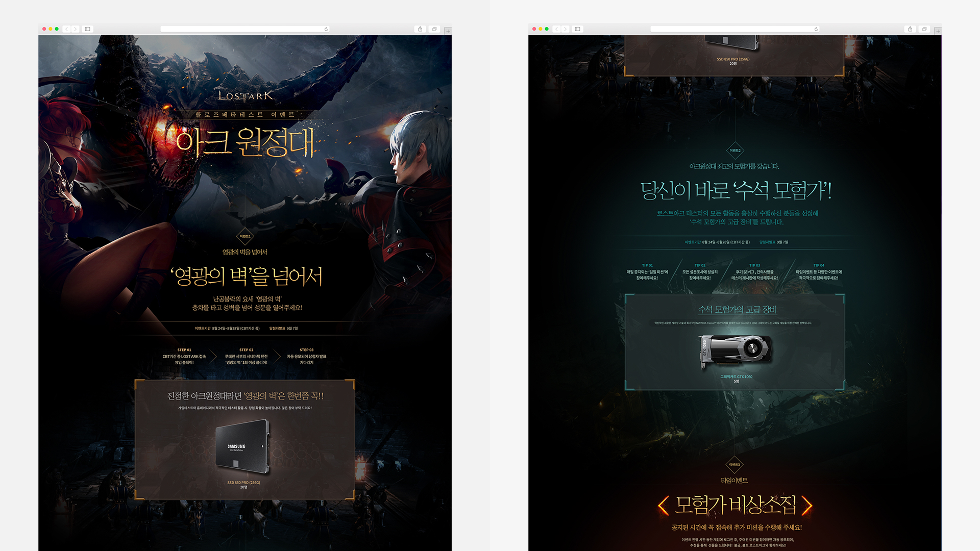Reload the page in the right browser window
Viewport: 980px width, 551px height.
pyautogui.click(x=816, y=29)
